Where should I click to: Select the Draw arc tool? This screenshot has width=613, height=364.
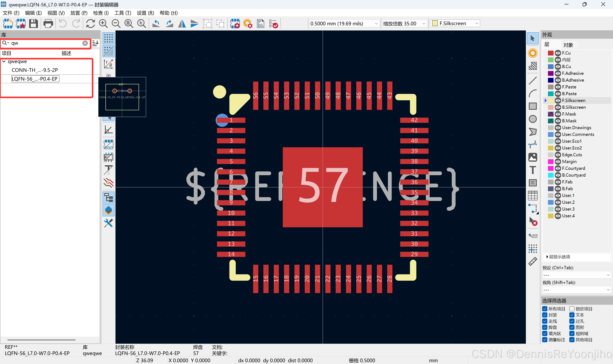point(533,93)
